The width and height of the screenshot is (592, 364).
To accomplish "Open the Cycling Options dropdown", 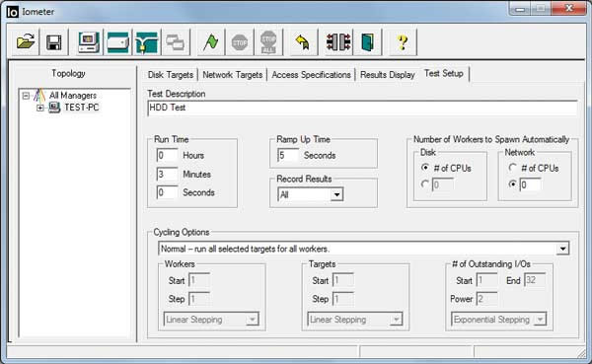I will (562, 249).
